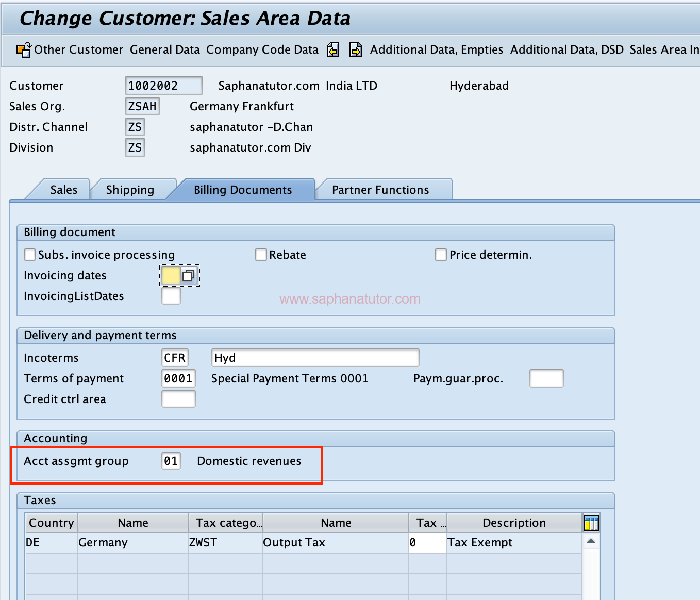This screenshot has width=700, height=600.
Task: Click the Germany Frankfurt description
Action: 242,106
